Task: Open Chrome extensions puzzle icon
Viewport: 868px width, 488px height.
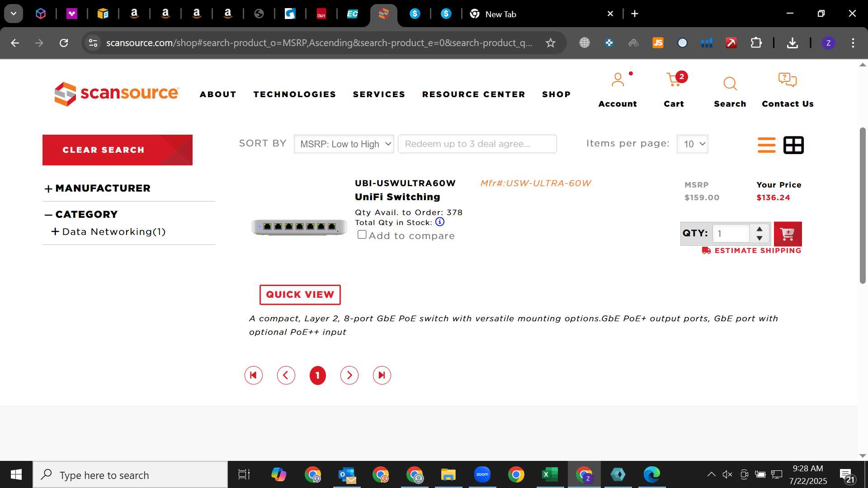Action: [x=756, y=43]
